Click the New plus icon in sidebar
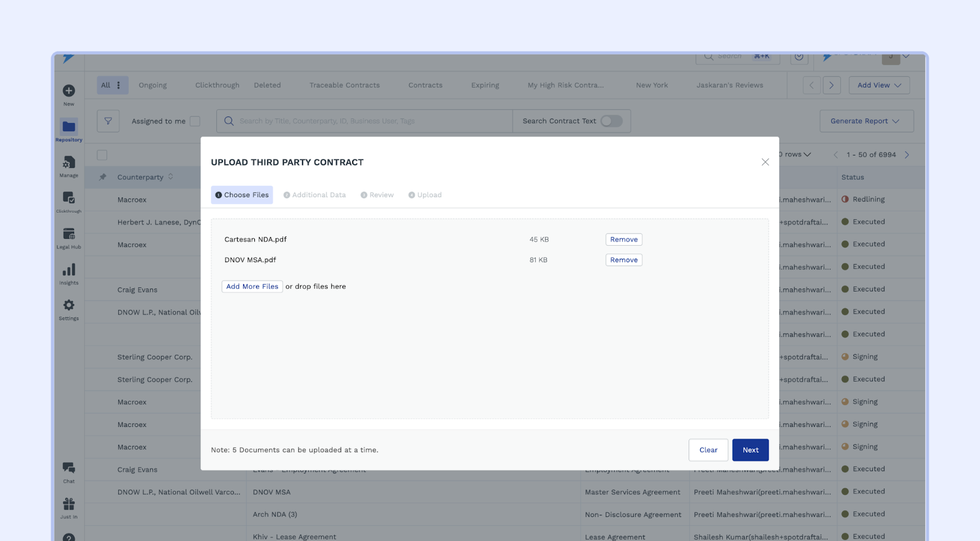Screen dimensions: 980x541 tap(69, 91)
